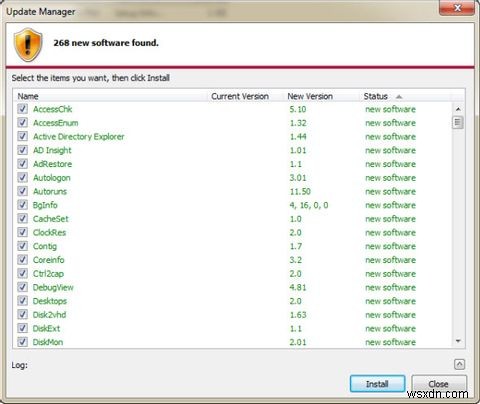Toggle the Active Directory Explorer checkbox
The image size is (480, 404).
(x=22, y=136)
